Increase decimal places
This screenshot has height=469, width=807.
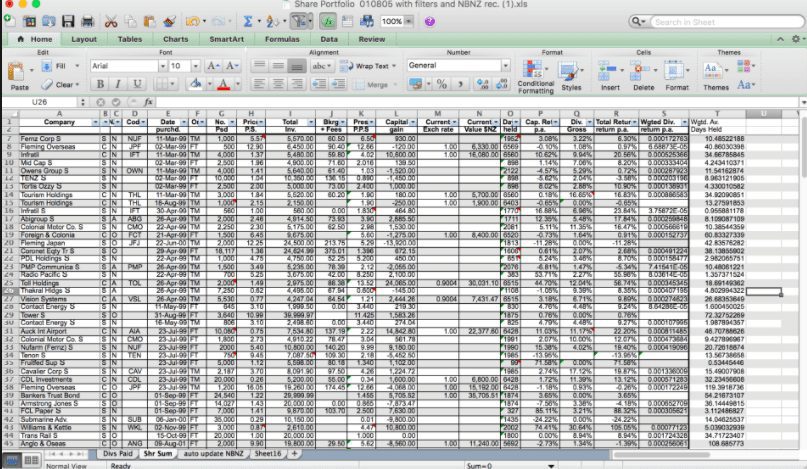click(482, 84)
